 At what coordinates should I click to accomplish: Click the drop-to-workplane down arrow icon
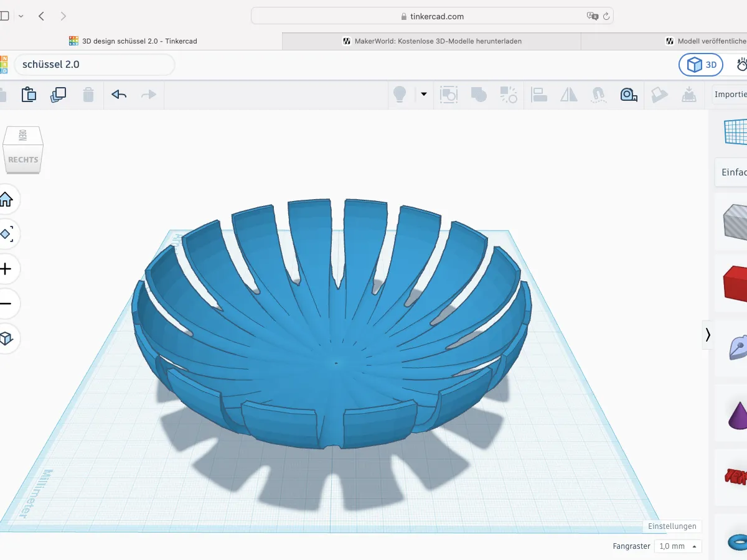pos(689,95)
